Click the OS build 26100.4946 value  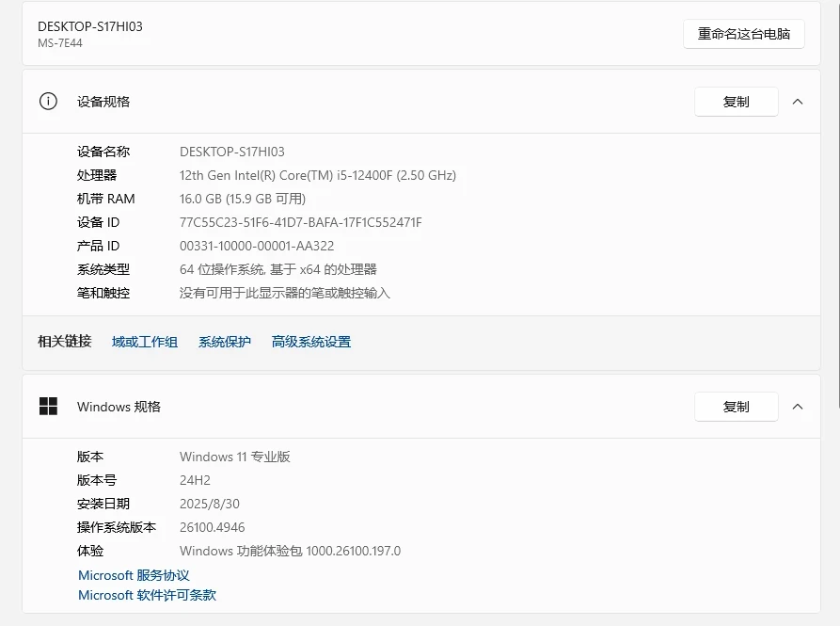(213, 528)
